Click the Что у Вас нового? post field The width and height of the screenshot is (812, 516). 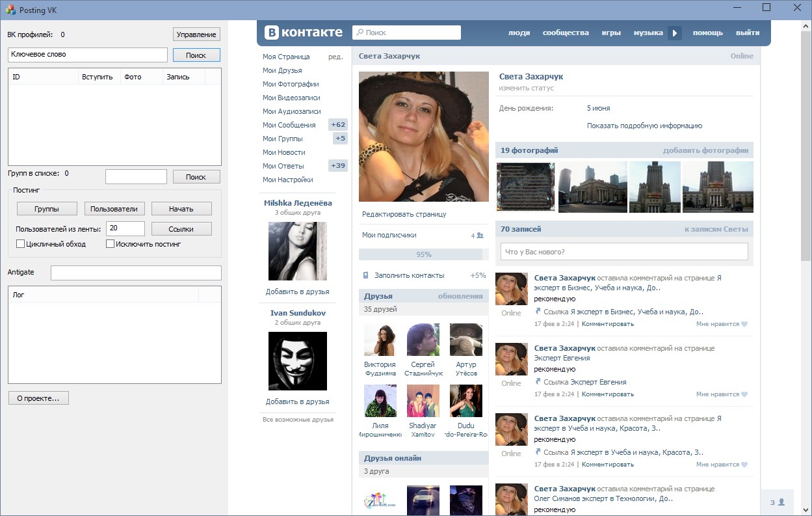(624, 252)
